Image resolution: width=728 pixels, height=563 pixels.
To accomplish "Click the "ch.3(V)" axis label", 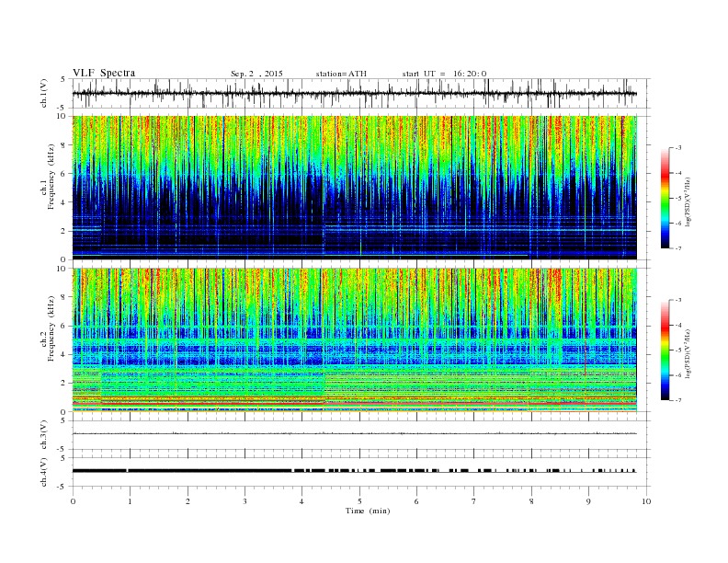I will point(44,435).
